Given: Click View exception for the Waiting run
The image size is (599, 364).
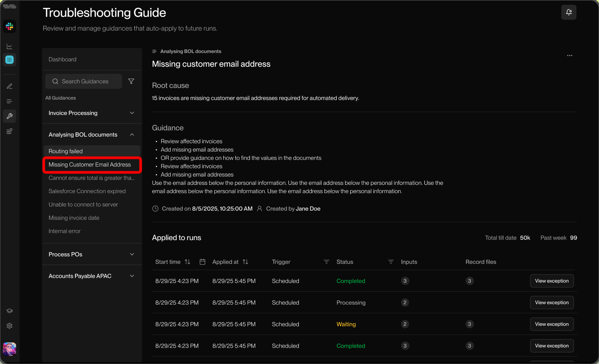Looking at the screenshot, I should [x=552, y=324].
